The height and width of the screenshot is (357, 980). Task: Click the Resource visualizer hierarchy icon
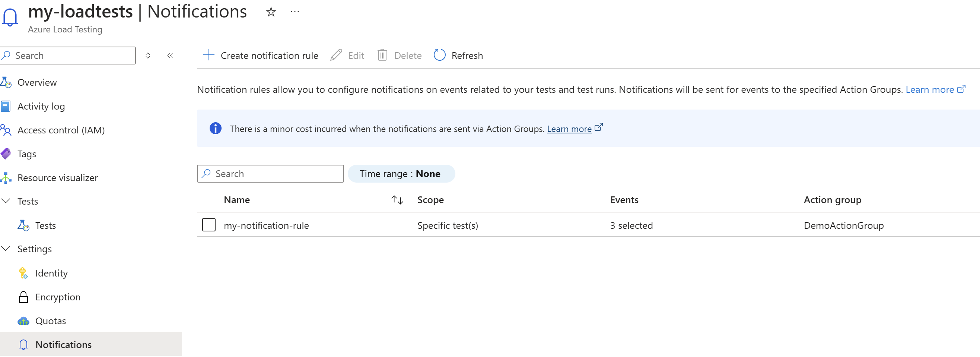pyautogui.click(x=6, y=178)
